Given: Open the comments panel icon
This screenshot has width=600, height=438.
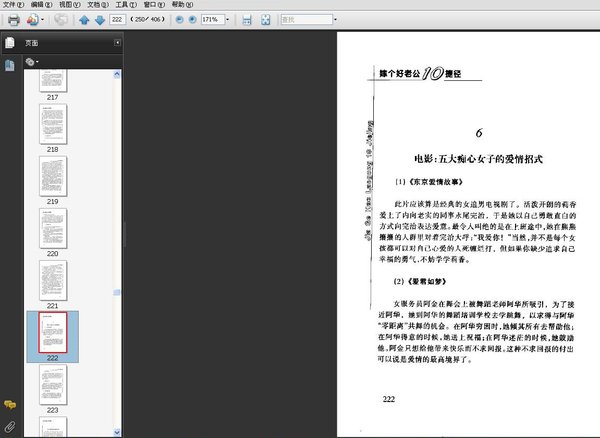Looking at the screenshot, I should [10, 405].
